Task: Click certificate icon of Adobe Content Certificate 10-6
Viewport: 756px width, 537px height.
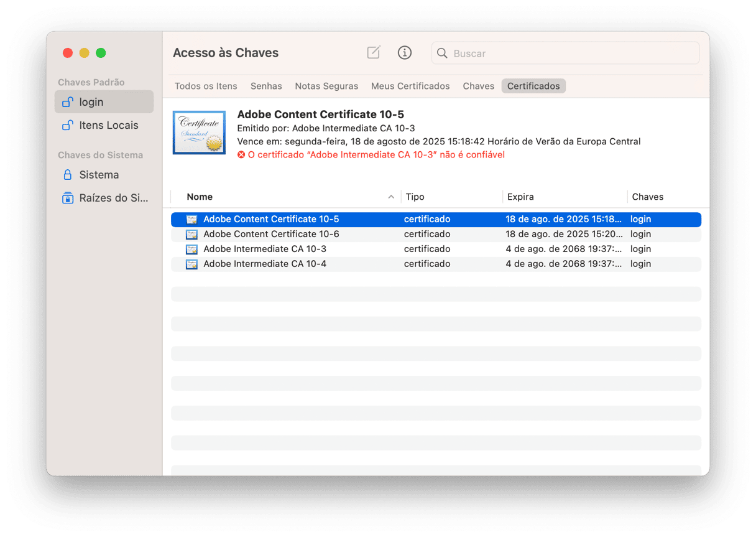Action: 191,234
